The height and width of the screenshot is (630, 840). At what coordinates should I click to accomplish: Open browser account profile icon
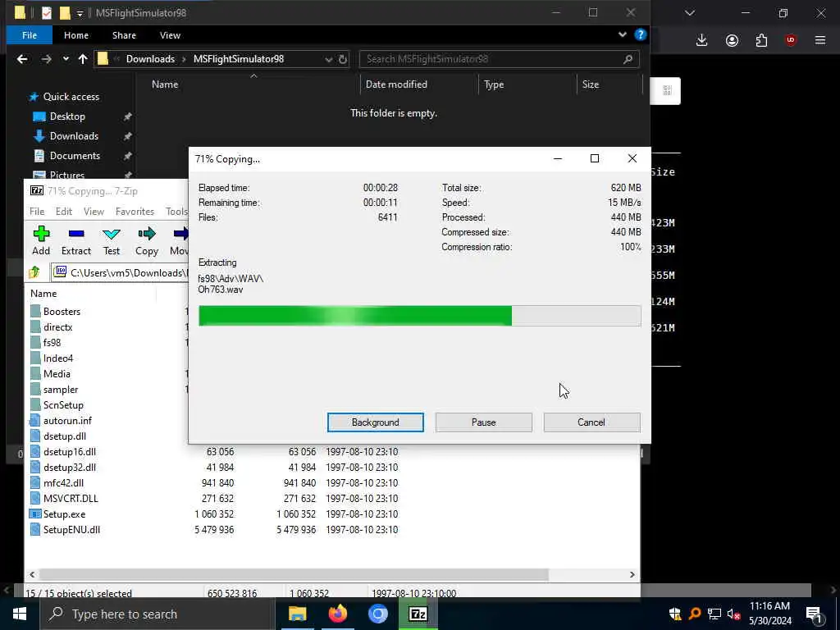click(732, 40)
